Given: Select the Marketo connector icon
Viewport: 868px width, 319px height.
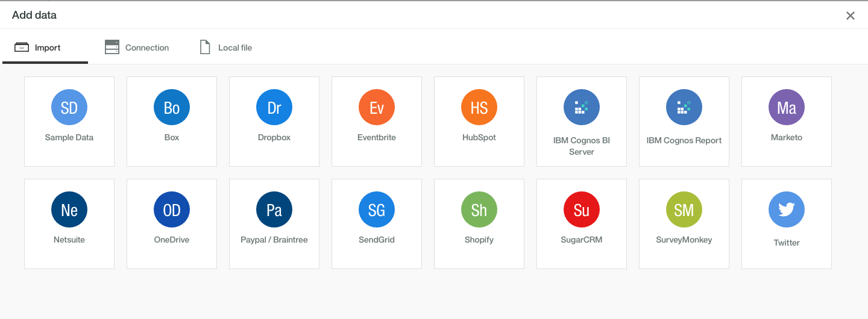Looking at the screenshot, I should click(x=787, y=108).
